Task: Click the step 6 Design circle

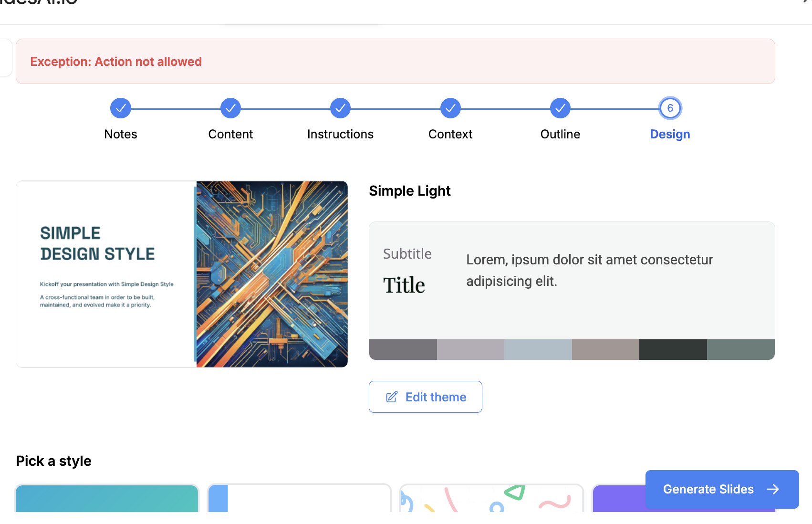Action: 670,108
